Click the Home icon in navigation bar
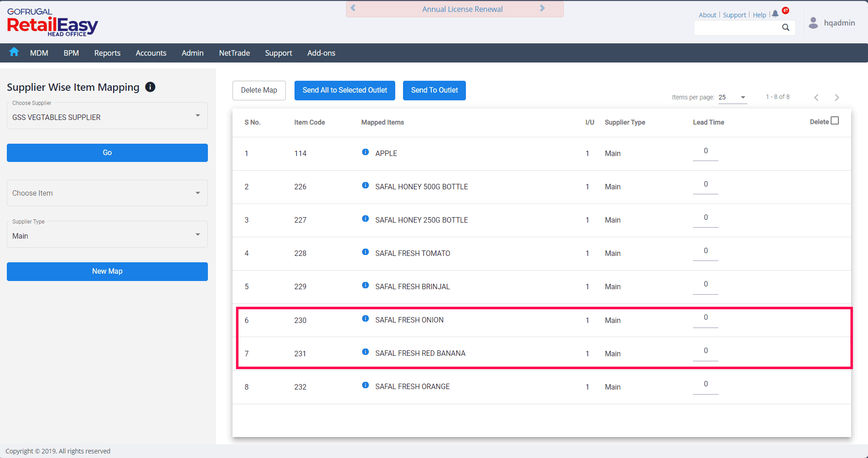The width and height of the screenshot is (868, 458). (x=14, y=52)
